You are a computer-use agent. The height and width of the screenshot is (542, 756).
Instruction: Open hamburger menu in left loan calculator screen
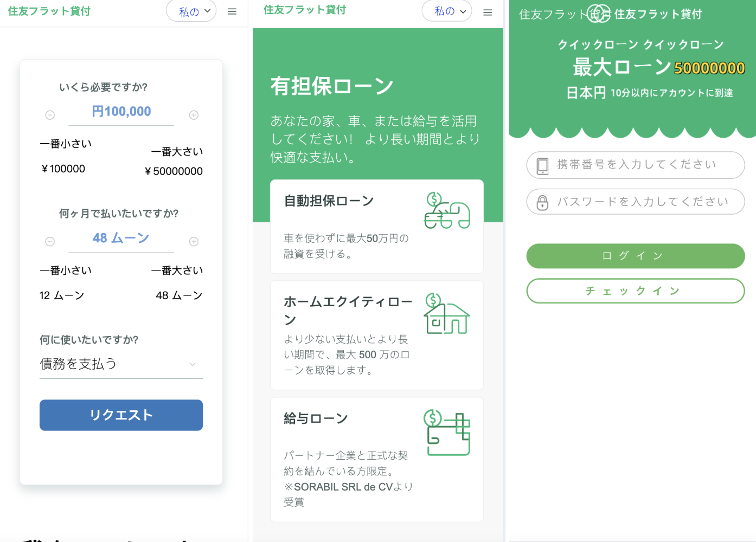[x=232, y=11]
